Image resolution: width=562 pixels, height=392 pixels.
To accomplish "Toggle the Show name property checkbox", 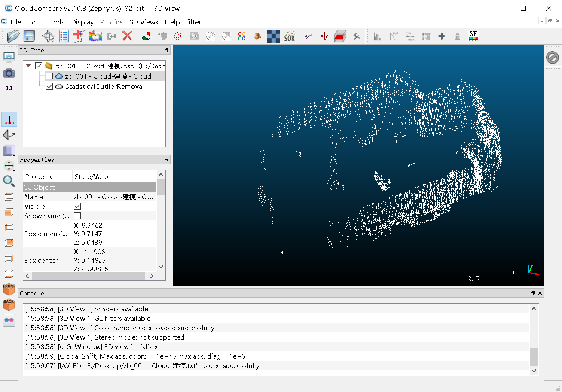I will pos(77,216).
